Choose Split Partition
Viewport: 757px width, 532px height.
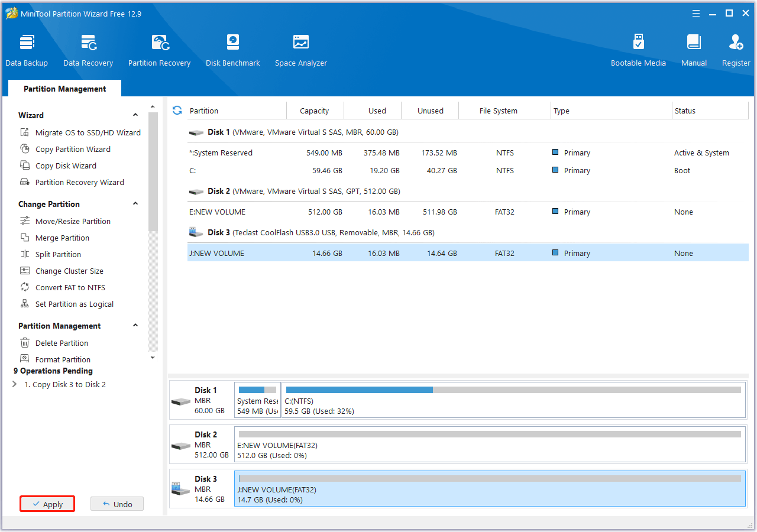coord(50,254)
